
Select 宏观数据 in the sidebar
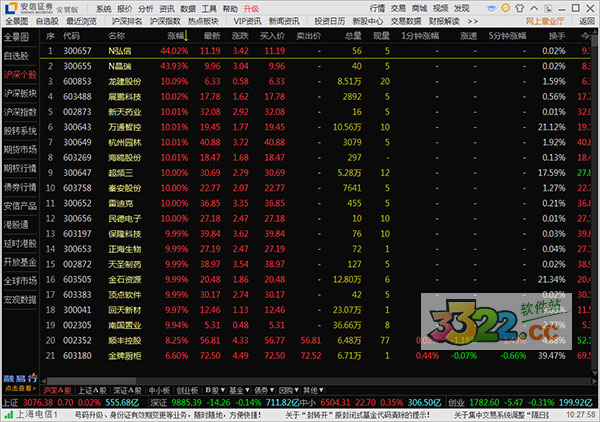coord(20,300)
